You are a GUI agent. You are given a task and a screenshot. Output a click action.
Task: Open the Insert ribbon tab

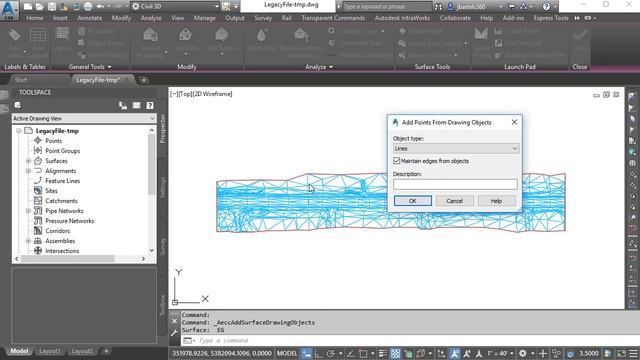[60, 18]
